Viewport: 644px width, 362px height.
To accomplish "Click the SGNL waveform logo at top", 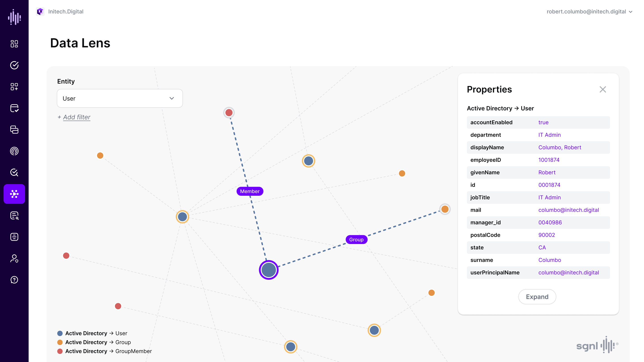I will click(x=14, y=17).
